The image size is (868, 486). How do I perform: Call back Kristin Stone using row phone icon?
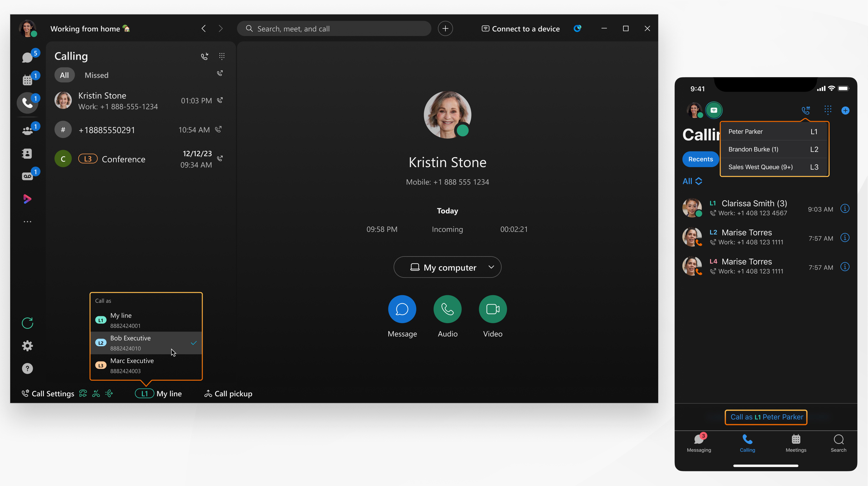[x=220, y=100]
